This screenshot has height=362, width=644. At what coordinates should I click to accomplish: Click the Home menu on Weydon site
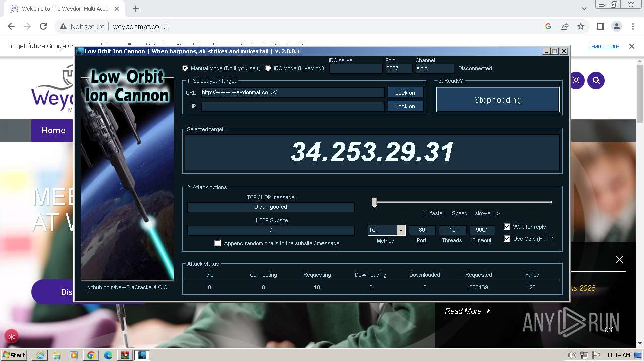[53, 130]
